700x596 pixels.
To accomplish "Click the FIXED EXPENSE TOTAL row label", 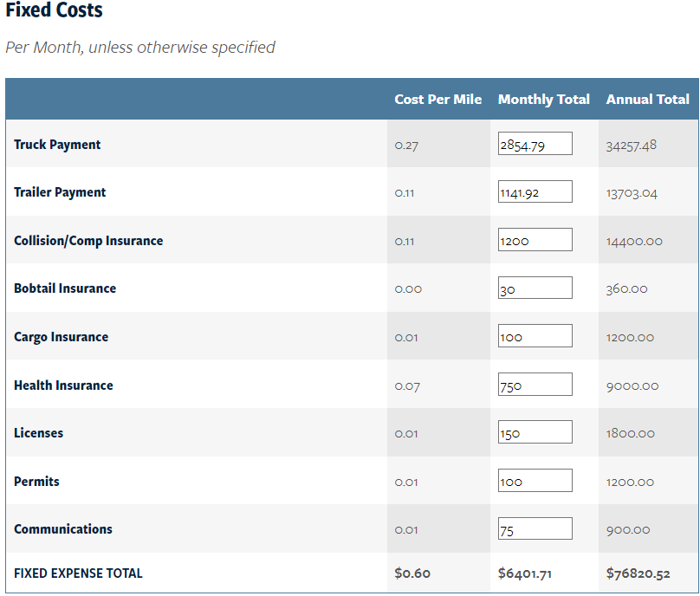I will tap(78, 573).
